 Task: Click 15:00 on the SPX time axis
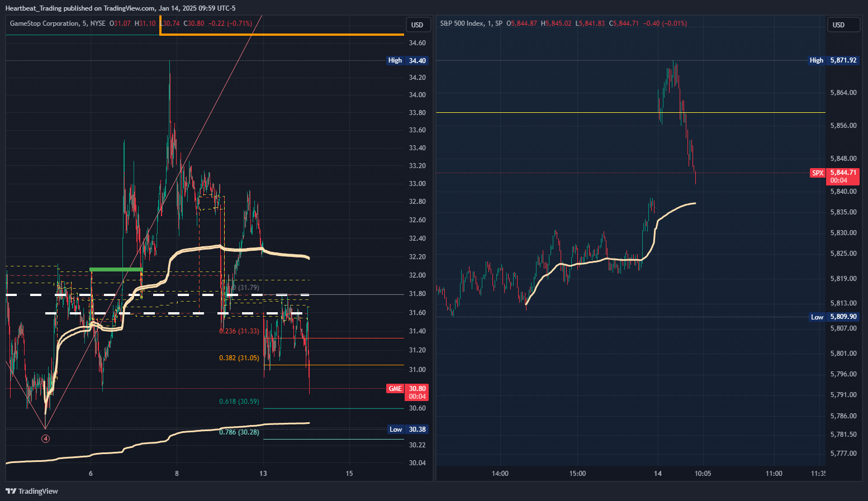point(577,474)
